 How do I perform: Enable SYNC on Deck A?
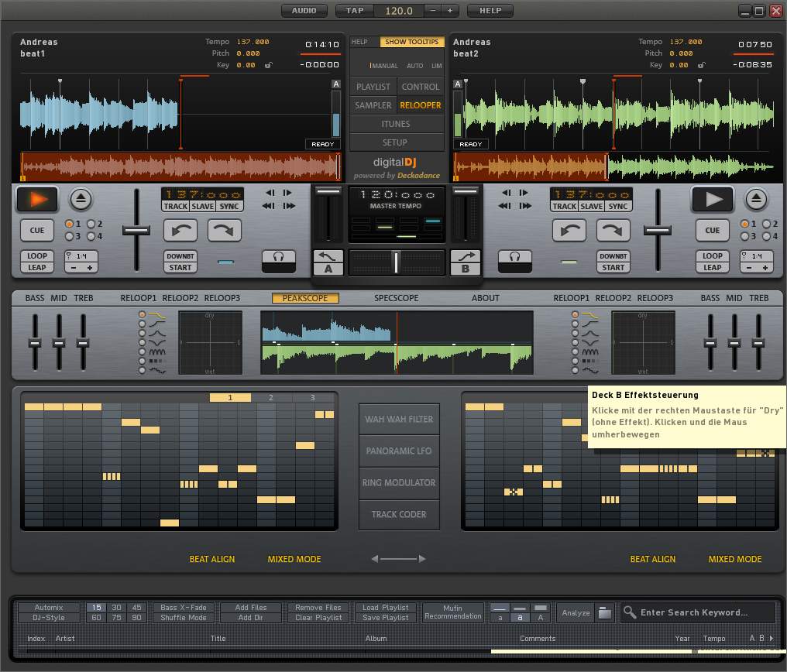tap(229, 206)
